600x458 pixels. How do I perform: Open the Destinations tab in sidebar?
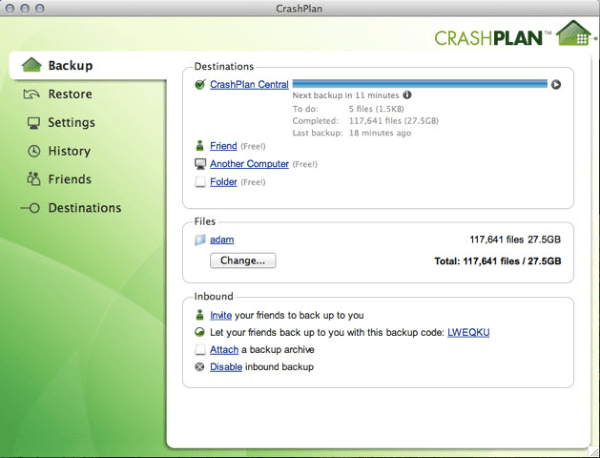click(85, 208)
